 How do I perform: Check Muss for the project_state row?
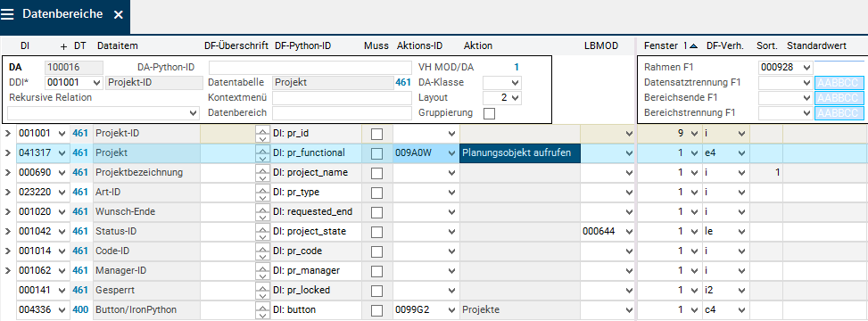click(x=377, y=232)
